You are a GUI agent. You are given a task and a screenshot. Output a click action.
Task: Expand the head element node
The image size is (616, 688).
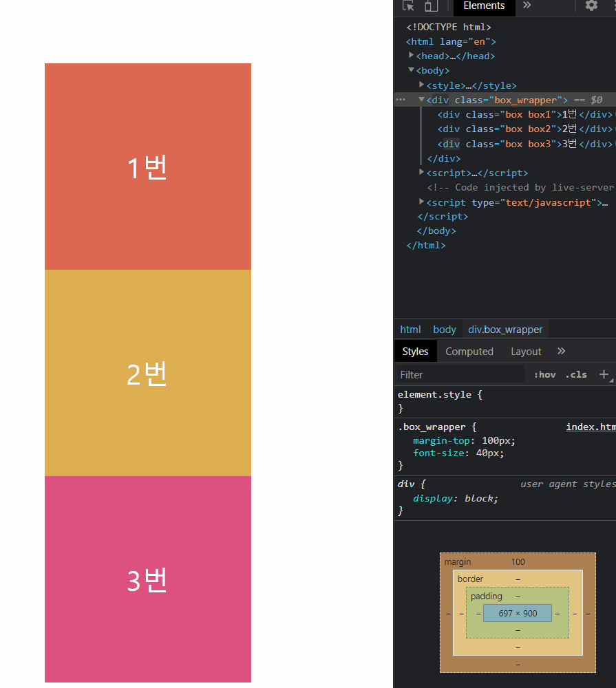[411, 55]
